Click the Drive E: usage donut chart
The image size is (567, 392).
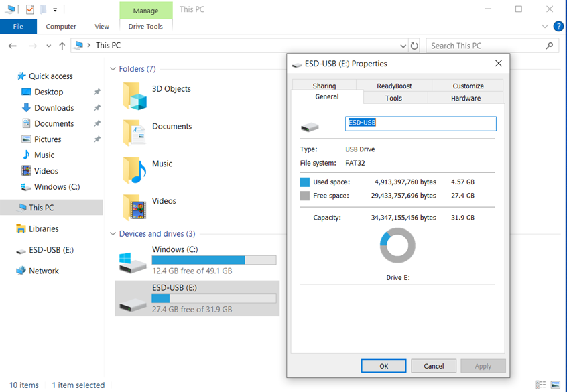(x=397, y=245)
